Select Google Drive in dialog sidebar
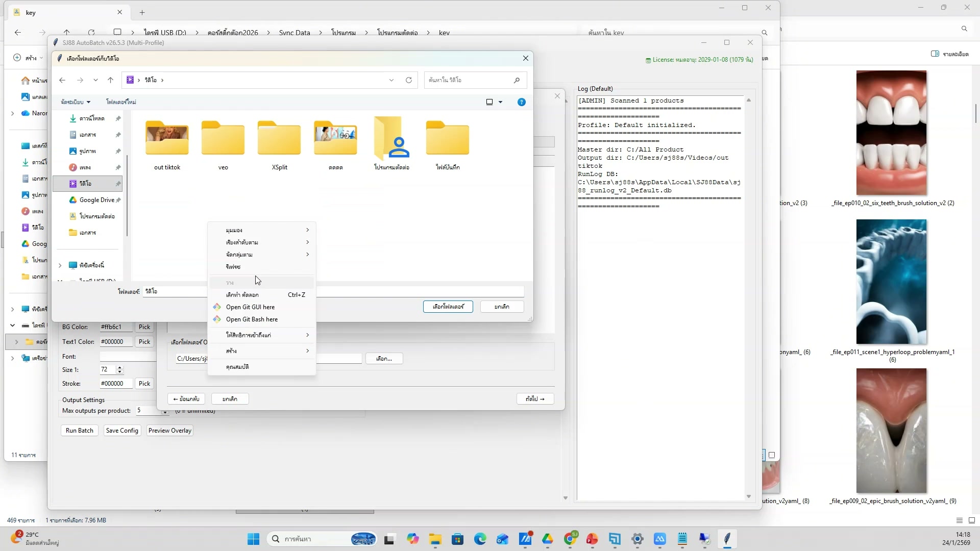This screenshot has height=551, width=980. tap(96, 200)
